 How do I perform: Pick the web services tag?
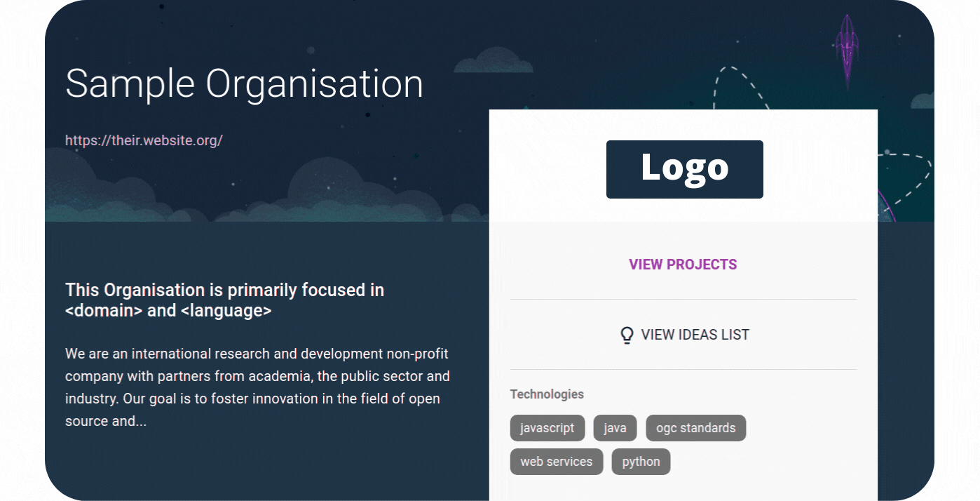coord(557,462)
